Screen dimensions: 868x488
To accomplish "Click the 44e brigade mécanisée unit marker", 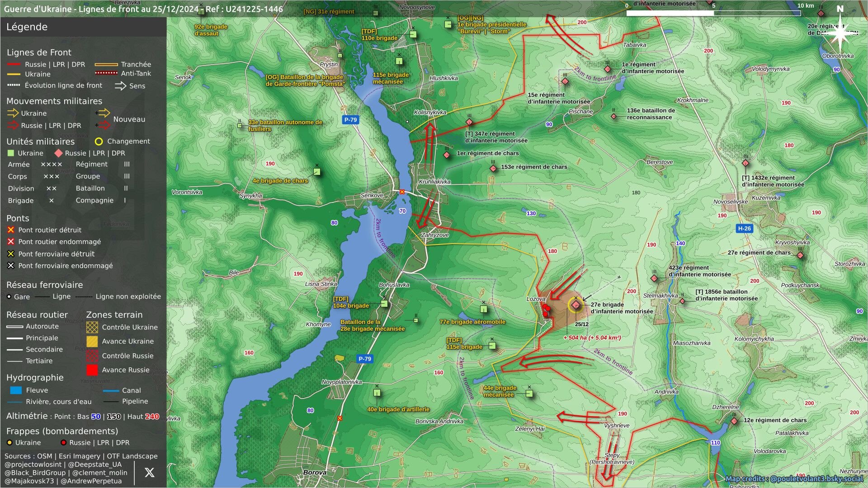I will click(529, 394).
